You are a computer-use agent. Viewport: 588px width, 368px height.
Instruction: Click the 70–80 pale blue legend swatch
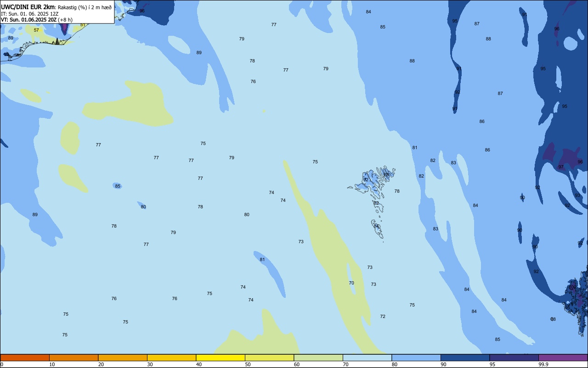[367, 357]
